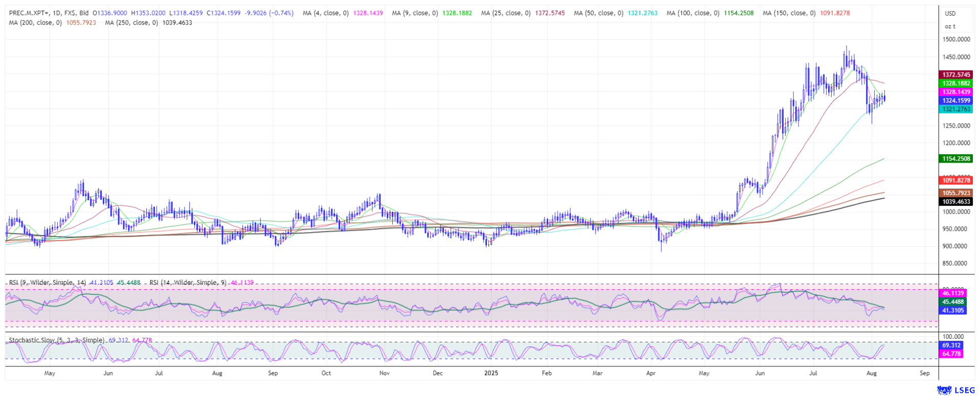This screenshot has width=980, height=396.
Task: Click the LSEG logo icon
Action: 944,390
